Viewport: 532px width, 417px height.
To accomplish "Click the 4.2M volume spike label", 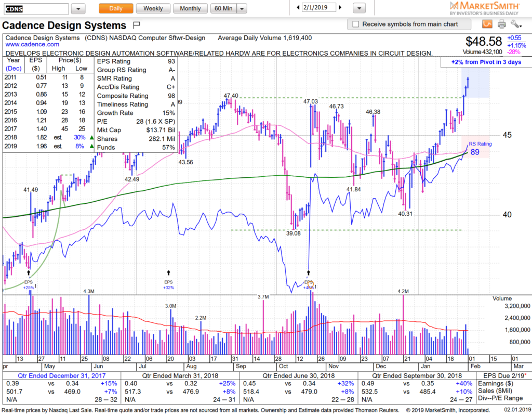I will [x=403, y=291].
